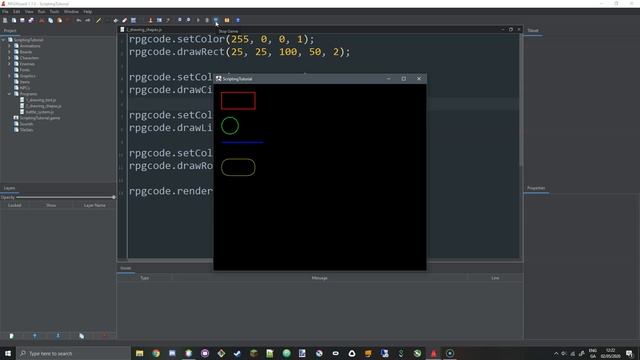Select the TileSets folder
640x360 pixels.
pyautogui.click(x=24, y=130)
